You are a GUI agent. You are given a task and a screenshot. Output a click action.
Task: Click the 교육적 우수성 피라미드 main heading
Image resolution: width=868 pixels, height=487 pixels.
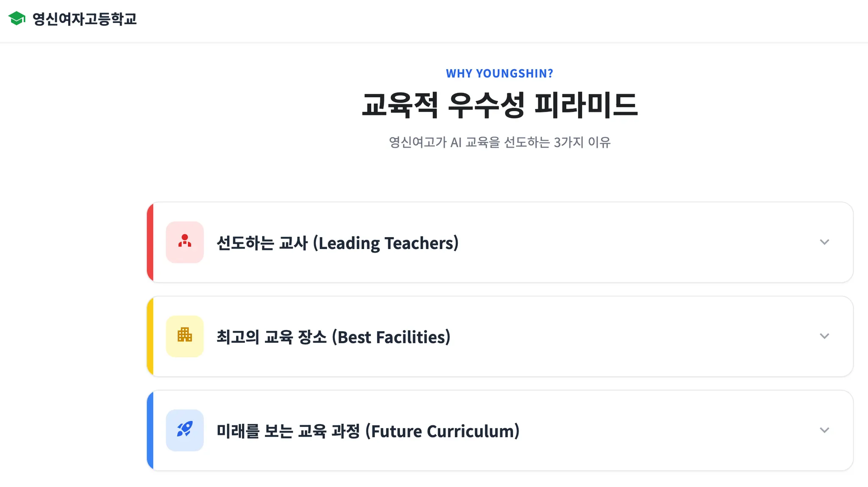499,105
